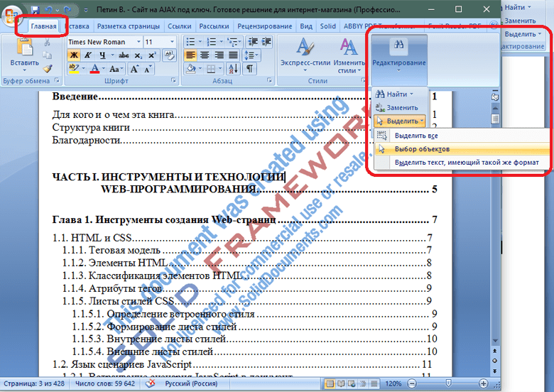Save the document via the floppy disk icon
This screenshot has height=392, width=554.
35,9
